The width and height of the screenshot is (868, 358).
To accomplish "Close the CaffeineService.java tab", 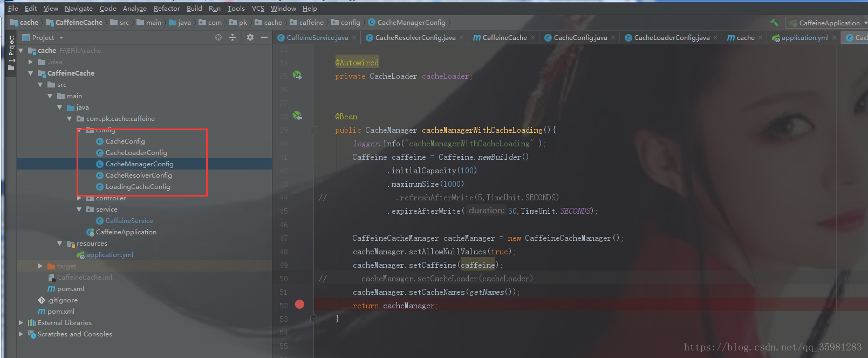I will (354, 38).
